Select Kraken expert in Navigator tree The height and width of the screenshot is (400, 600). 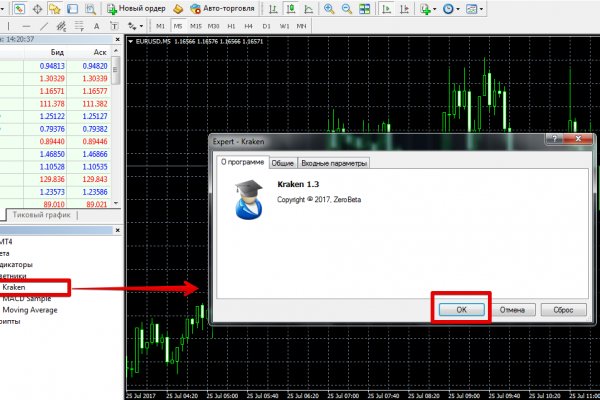(15, 287)
